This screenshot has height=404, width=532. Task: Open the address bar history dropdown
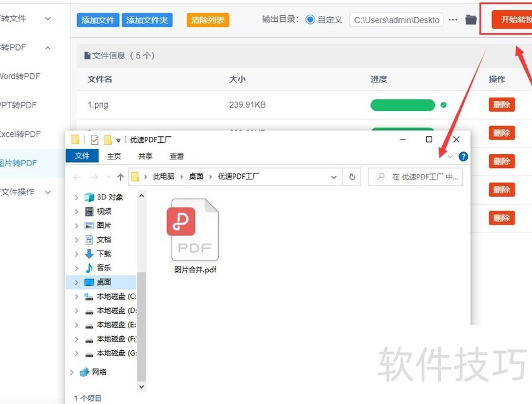point(334,177)
